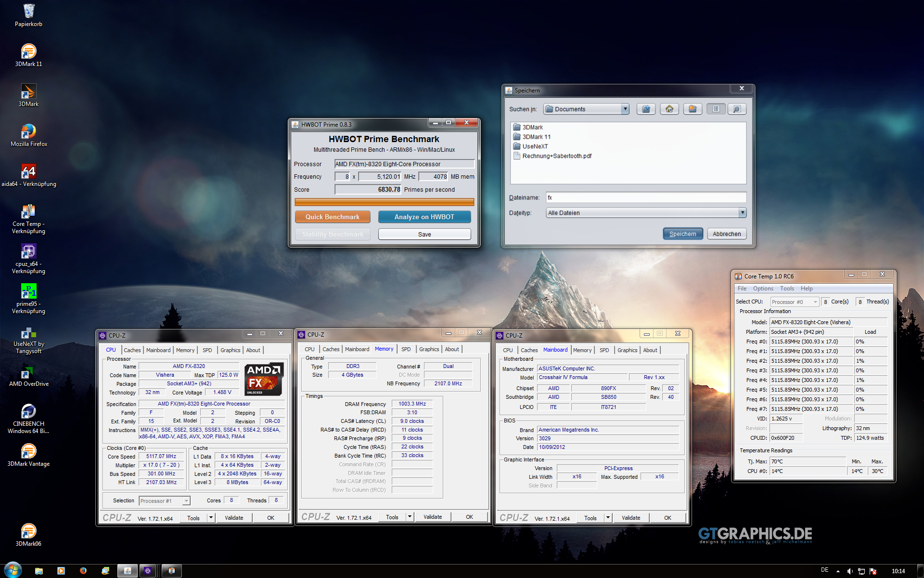Open Caches tab in left CPU-Z window
This screenshot has width=924, height=578.
pos(132,350)
